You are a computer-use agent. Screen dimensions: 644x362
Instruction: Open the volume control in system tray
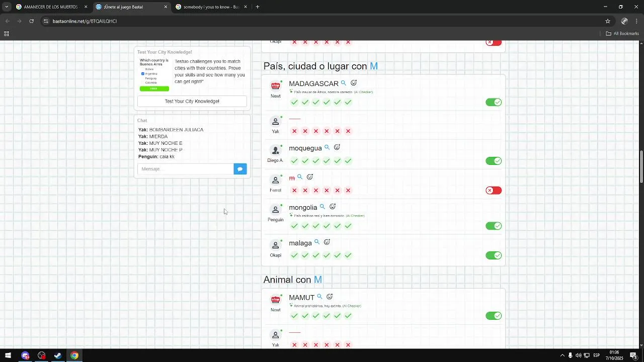coord(579,355)
